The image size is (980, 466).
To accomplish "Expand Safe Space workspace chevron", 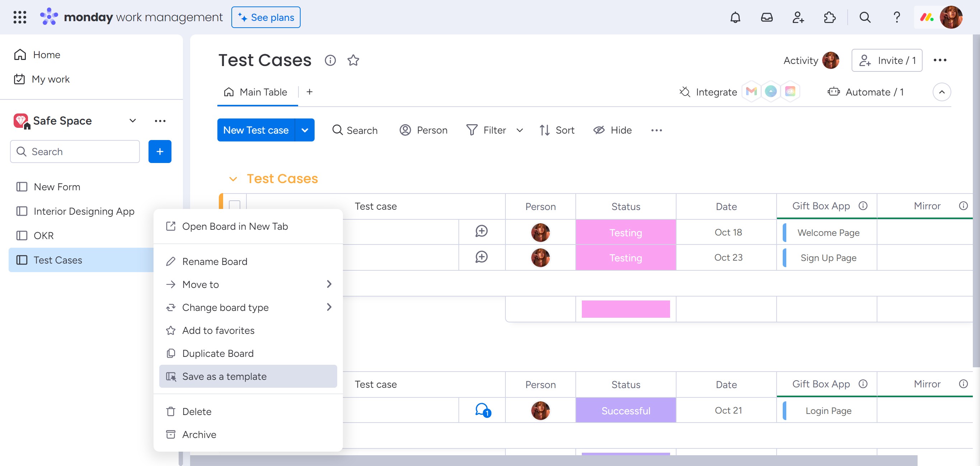I will tap(132, 121).
